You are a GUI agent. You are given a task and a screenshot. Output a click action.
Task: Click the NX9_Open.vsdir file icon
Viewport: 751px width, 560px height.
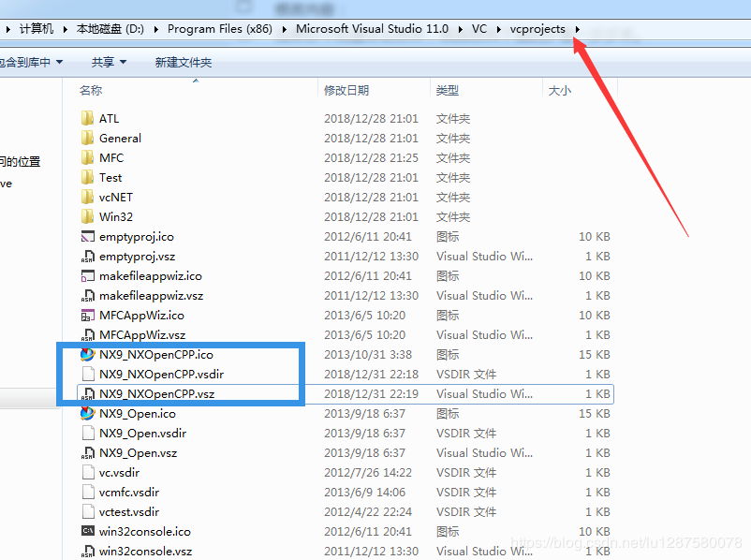88,433
